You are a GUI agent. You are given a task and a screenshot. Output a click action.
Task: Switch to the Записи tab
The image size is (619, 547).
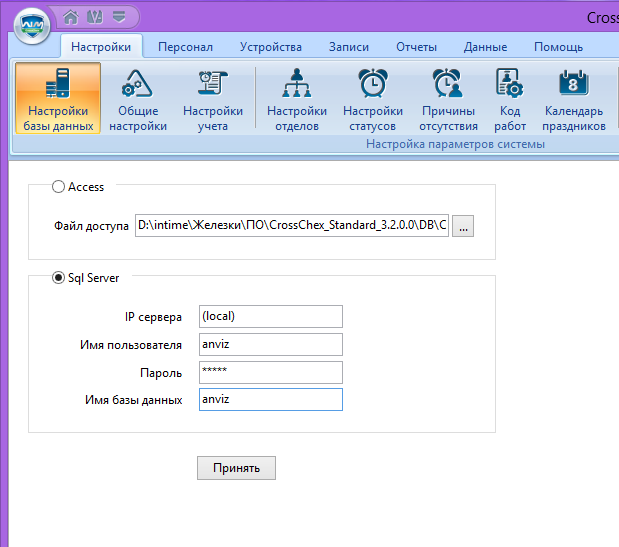(349, 47)
